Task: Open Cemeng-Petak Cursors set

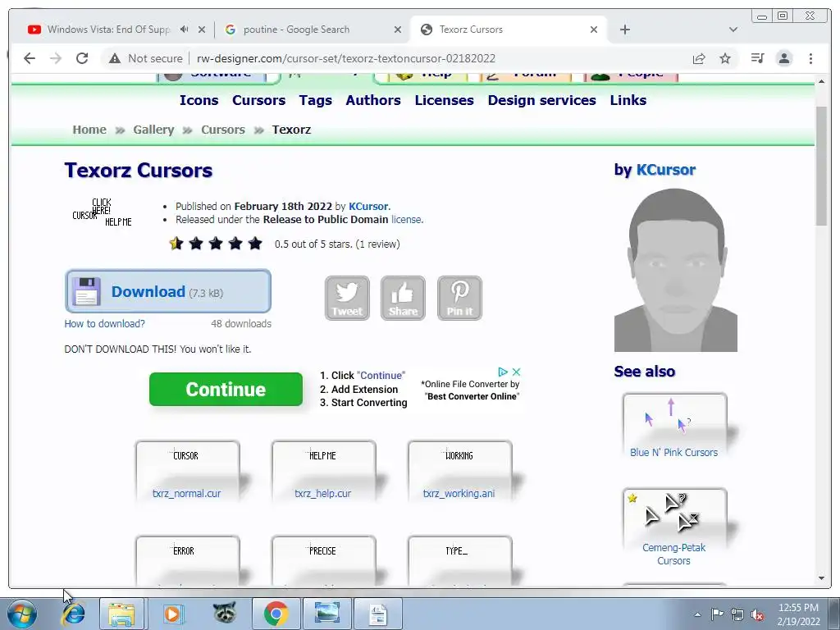Action: (674, 554)
